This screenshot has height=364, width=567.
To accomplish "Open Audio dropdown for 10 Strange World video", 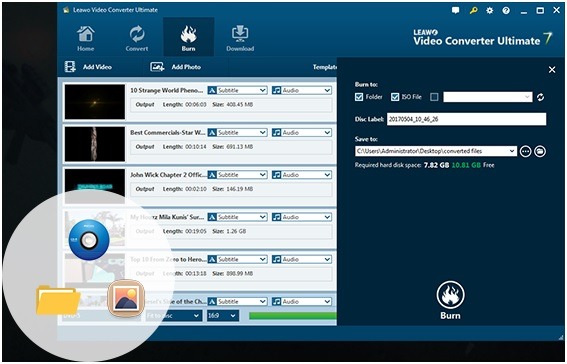I will (x=302, y=90).
